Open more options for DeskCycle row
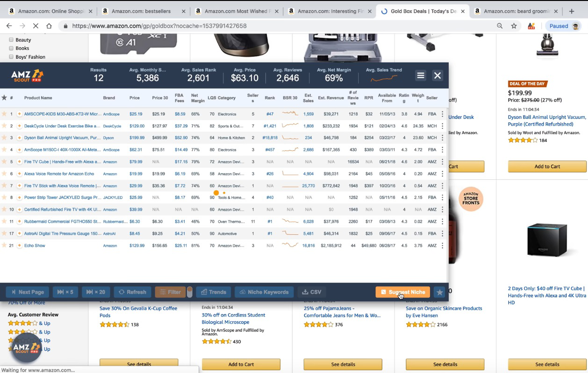This screenshot has height=373, width=588. (x=442, y=126)
